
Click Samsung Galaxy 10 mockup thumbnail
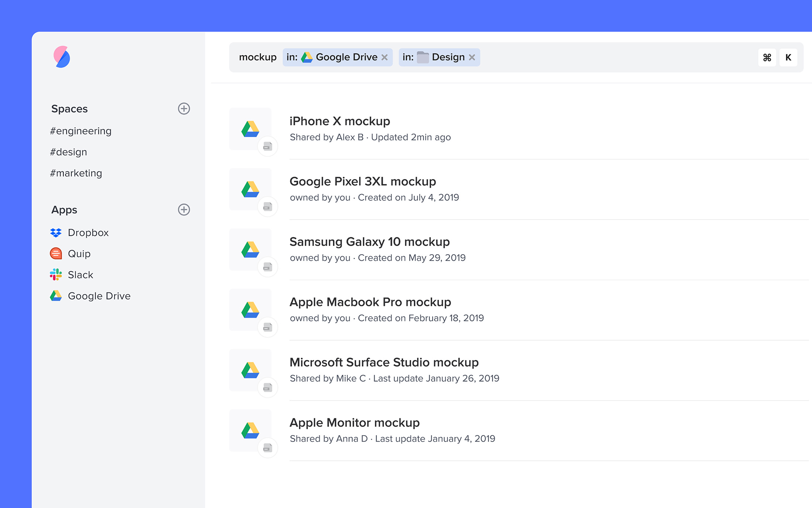tap(250, 249)
